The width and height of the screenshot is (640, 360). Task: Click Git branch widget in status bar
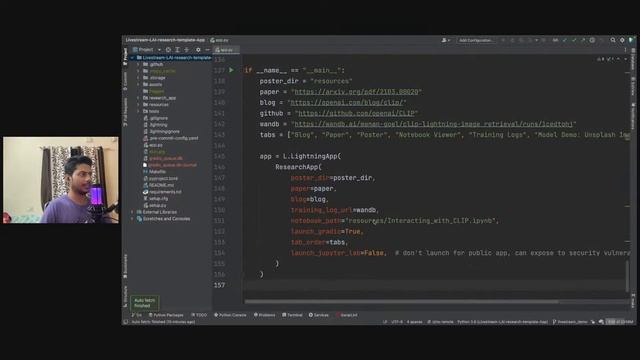click(x=570, y=322)
